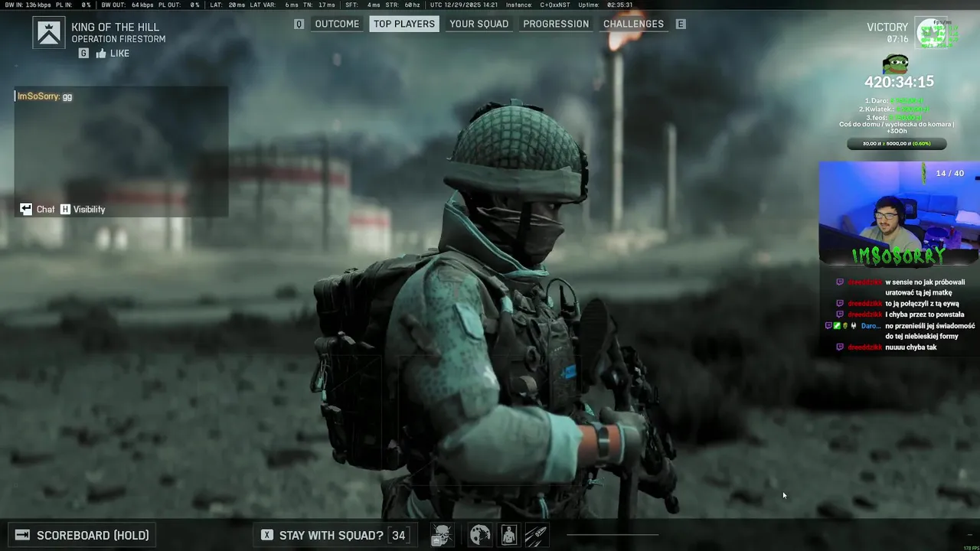This screenshot has height=551, width=980.
Task: Click the OPERATION FIRESTORM map name
Action: [x=119, y=39]
